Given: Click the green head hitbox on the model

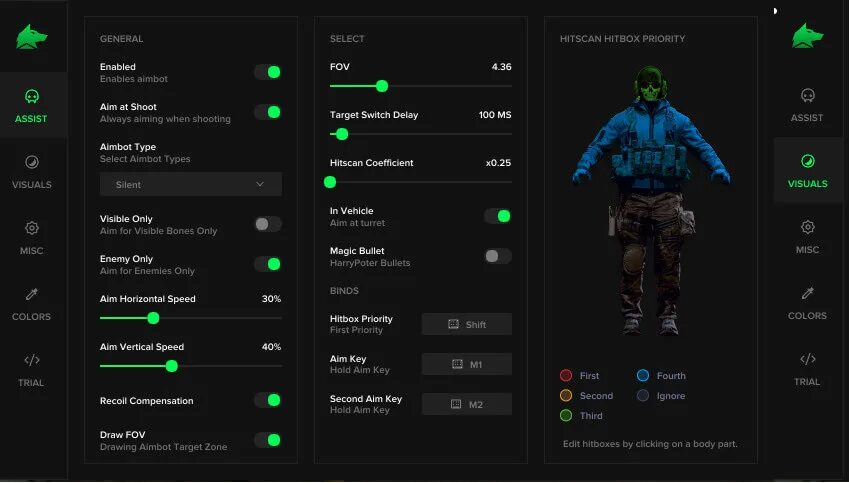Looking at the screenshot, I should point(650,85).
